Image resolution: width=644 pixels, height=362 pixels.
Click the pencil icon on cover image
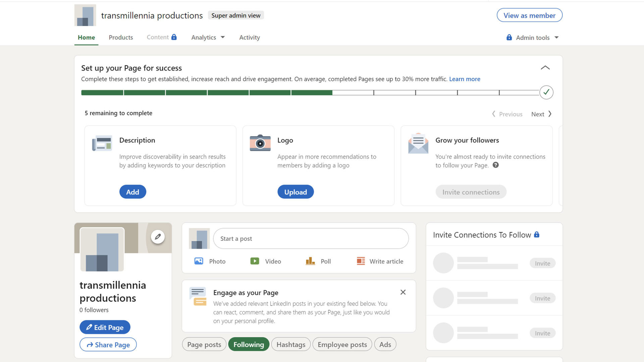coord(158,237)
